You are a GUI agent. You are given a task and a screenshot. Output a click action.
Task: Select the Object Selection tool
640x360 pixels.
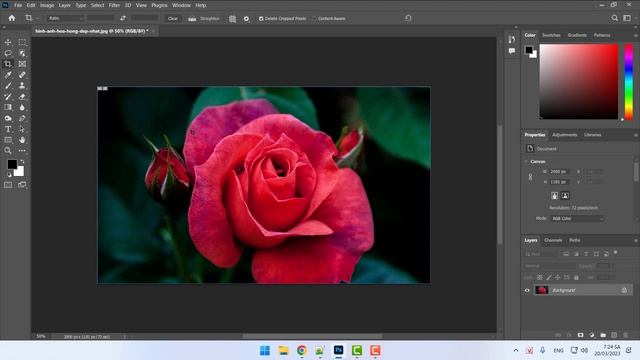22,53
